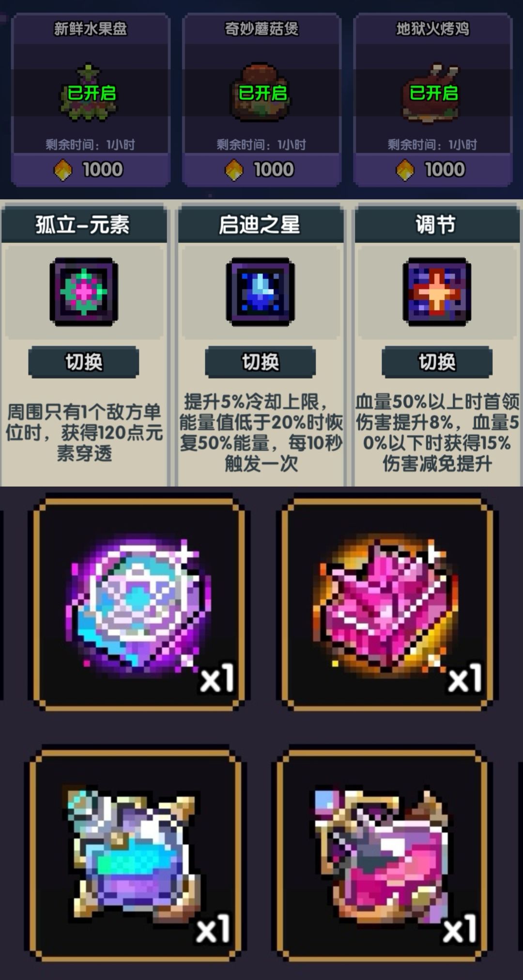Select the 新鲜水果盘 fruit plate icon
The height and width of the screenshot is (980, 523).
(89, 93)
